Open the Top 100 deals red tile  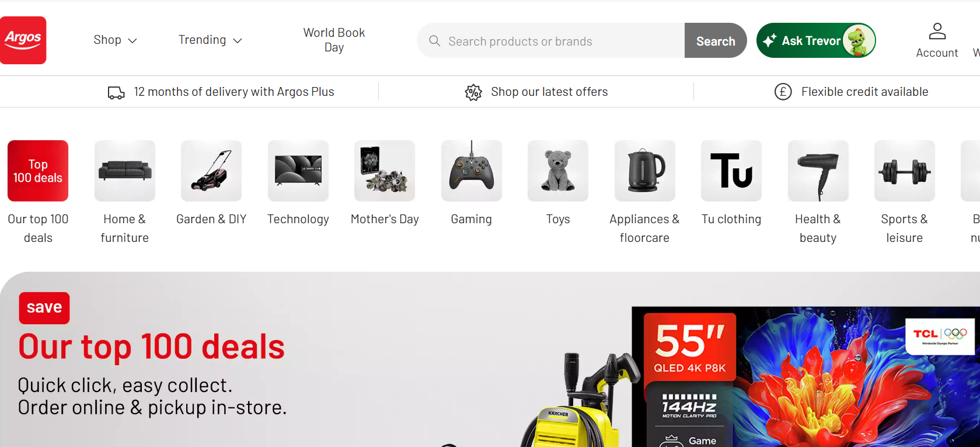click(38, 171)
